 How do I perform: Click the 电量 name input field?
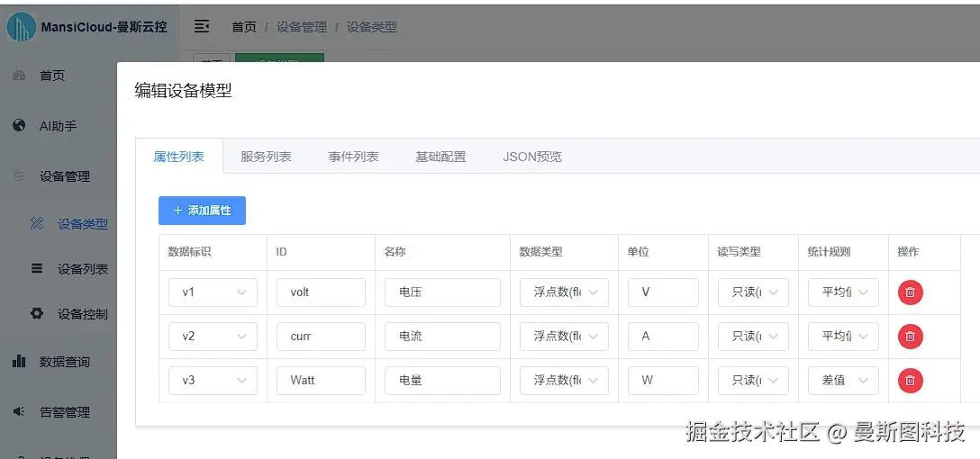coord(442,381)
